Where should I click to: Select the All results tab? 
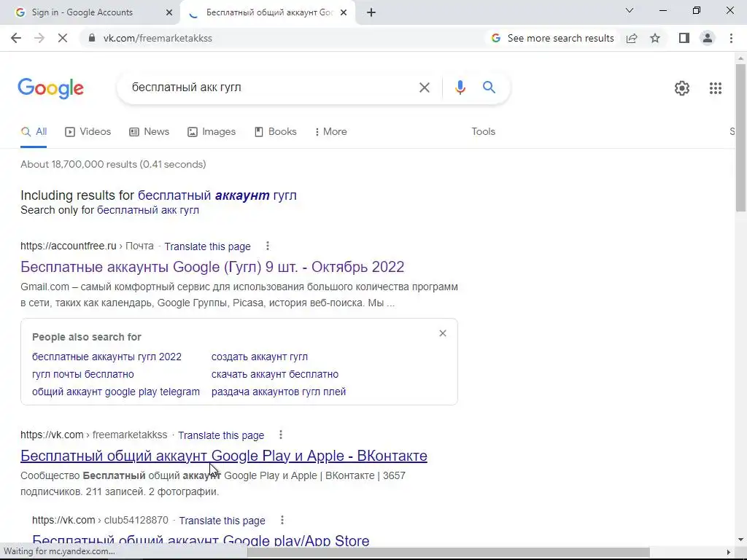click(x=34, y=131)
